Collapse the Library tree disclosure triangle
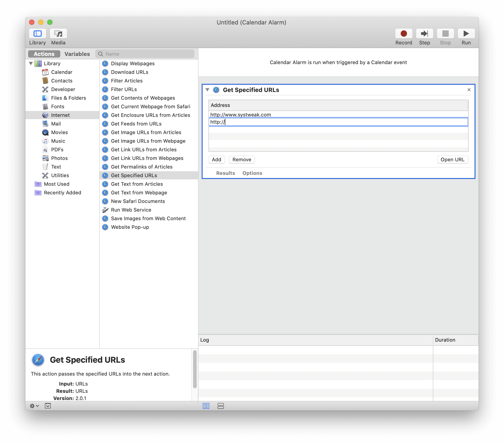The image size is (504, 444). (31, 63)
